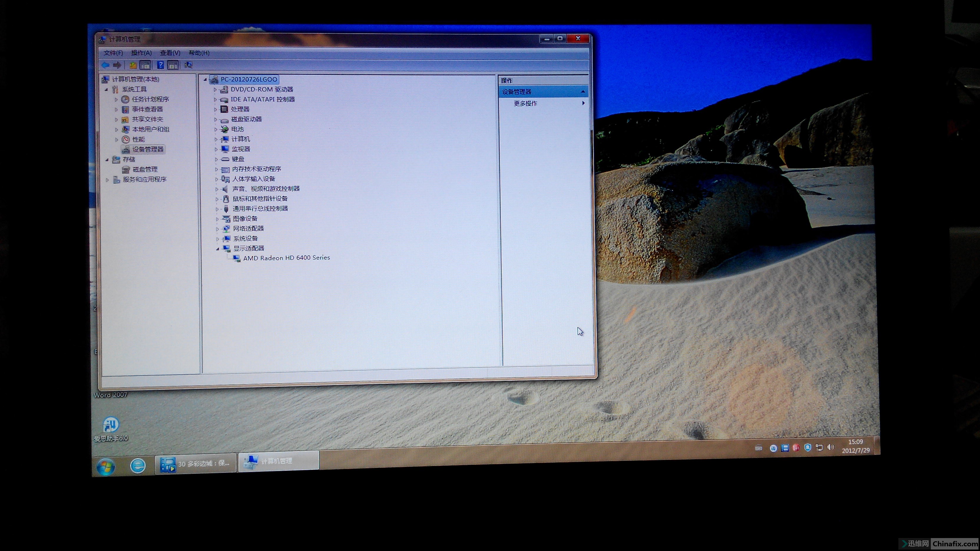Open the 帮助(H) menu
This screenshot has height=551, width=980.
199,53
